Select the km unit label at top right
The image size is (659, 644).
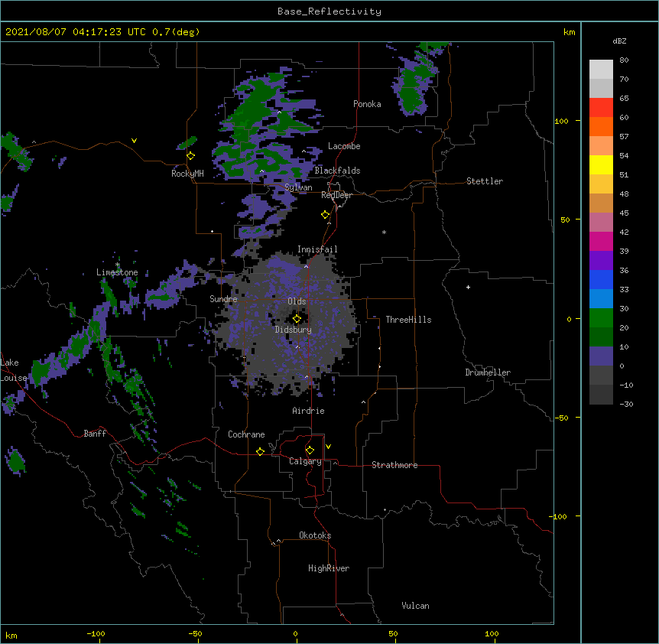tap(569, 32)
